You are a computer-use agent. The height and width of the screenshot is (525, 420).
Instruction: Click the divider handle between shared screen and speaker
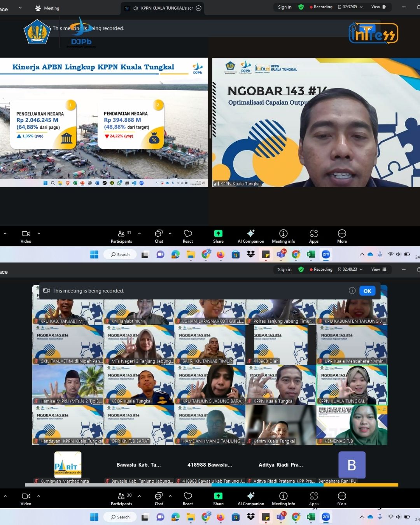click(210, 131)
